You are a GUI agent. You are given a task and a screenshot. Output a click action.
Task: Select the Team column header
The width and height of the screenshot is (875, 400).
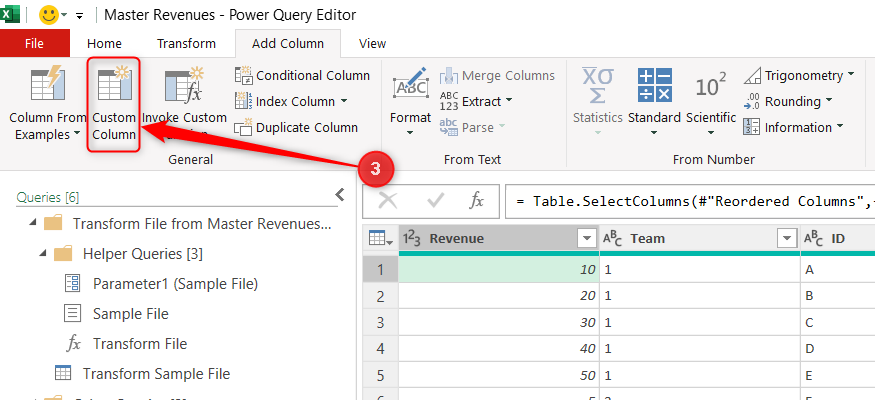700,239
